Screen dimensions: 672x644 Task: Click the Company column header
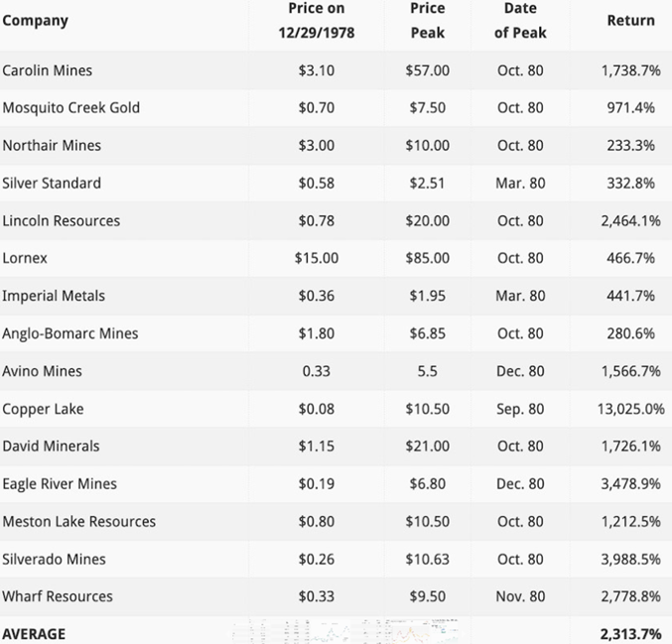point(36,20)
